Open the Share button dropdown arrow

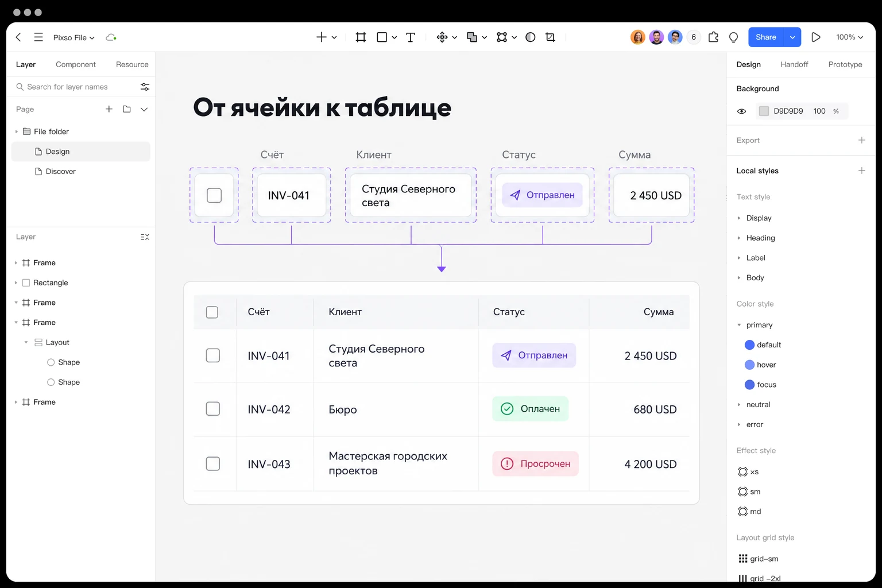pyautogui.click(x=792, y=37)
